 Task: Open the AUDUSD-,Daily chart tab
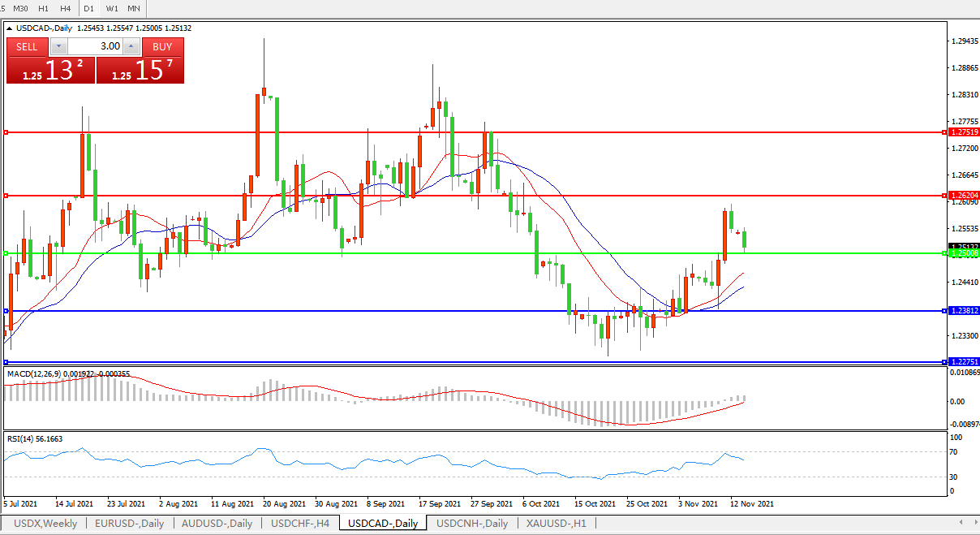click(x=217, y=524)
